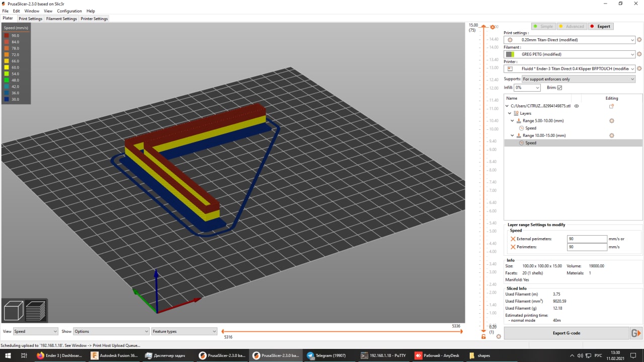Open settings cog for Range 5.00-10.00
644x362 pixels.
coord(612,121)
